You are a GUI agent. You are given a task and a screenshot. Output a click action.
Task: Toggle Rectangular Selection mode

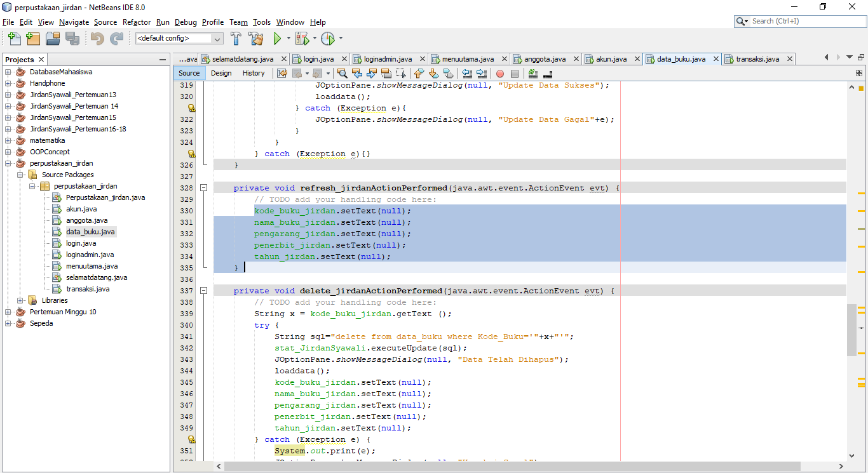(402, 73)
